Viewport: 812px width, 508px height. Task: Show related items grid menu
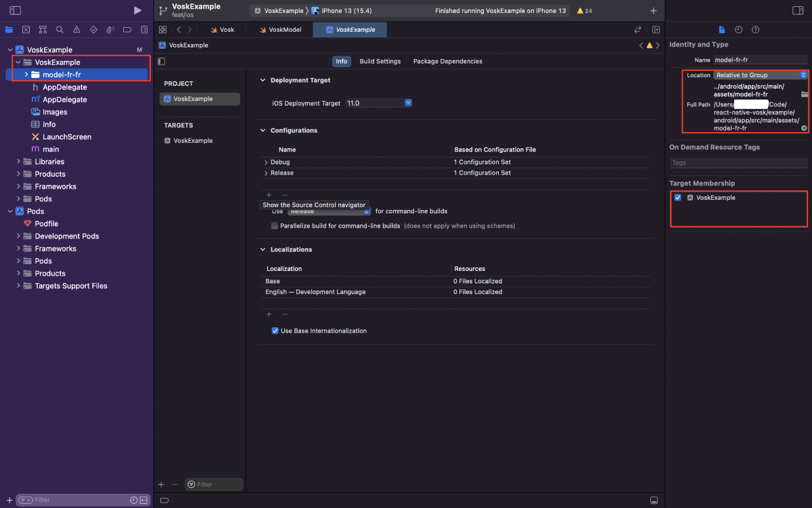click(162, 30)
